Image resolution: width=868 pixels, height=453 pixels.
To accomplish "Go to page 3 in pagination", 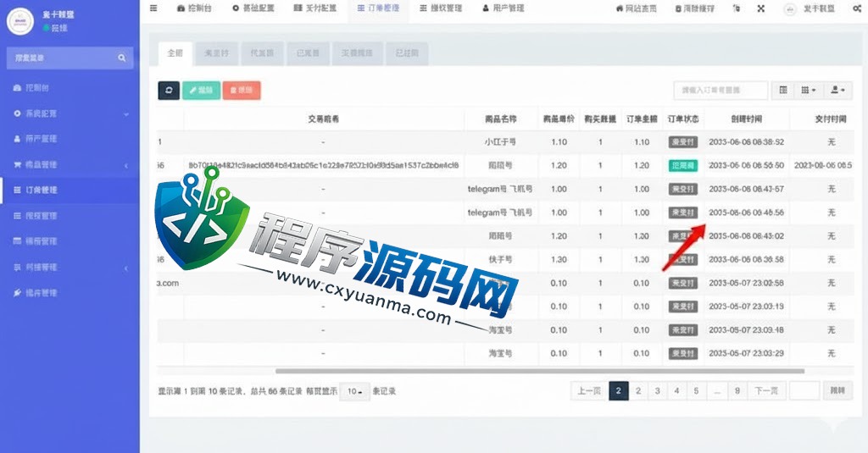I will click(x=657, y=391).
